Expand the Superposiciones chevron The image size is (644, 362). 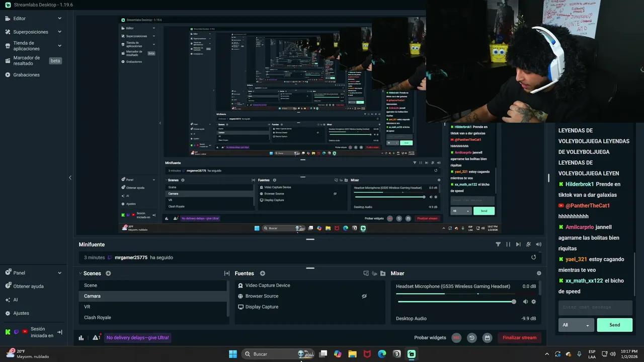click(x=59, y=32)
